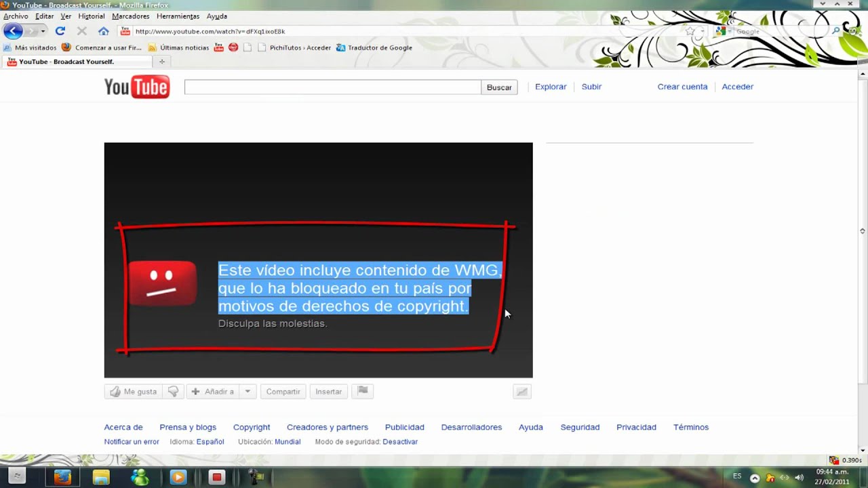The height and width of the screenshot is (488, 868).
Task: Click the Añadir a button
Action: coord(213,392)
